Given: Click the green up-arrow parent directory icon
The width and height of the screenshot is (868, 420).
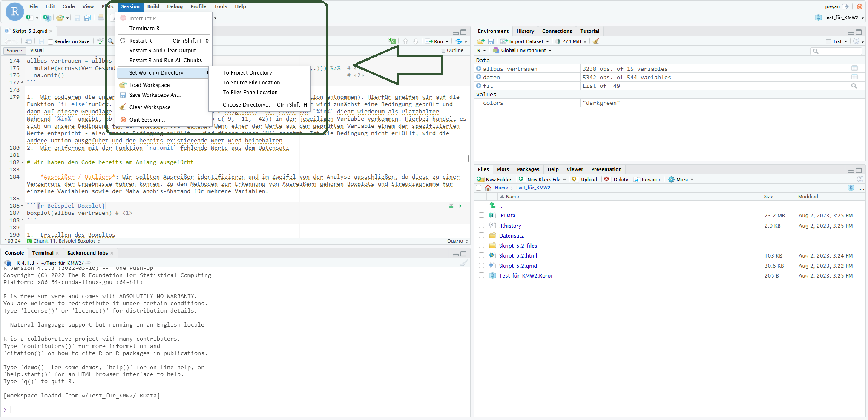Looking at the screenshot, I should pyautogui.click(x=493, y=205).
